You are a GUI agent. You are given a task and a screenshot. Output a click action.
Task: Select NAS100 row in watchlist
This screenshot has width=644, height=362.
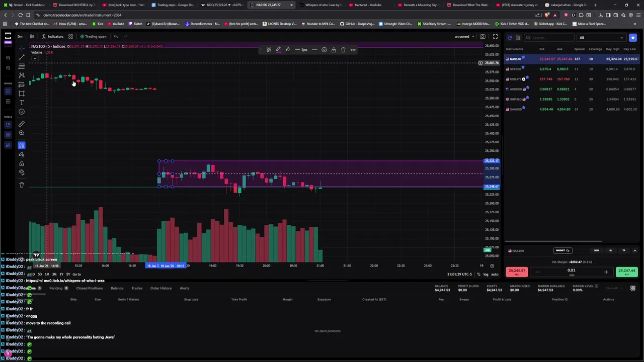(572, 59)
